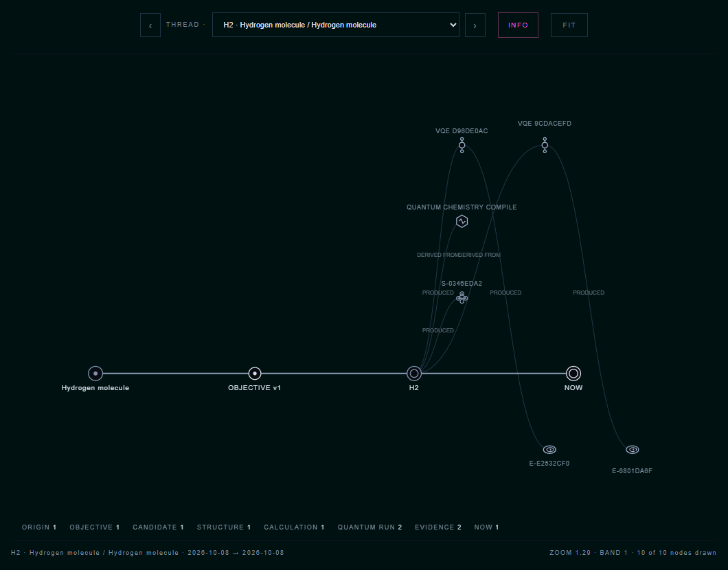
Task: Select the E-6801DA6F evidence node
Action: [x=633, y=449]
